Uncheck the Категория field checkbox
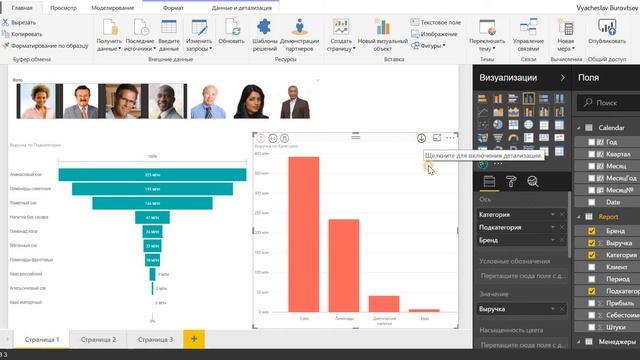Viewport: 640px width, 360px height. [x=591, y=255]
